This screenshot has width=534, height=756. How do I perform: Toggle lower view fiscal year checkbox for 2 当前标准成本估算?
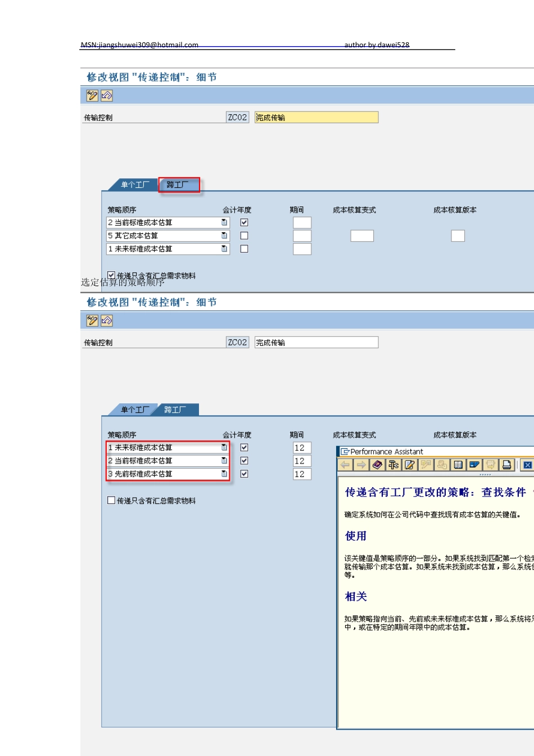[x=245, y=461]
